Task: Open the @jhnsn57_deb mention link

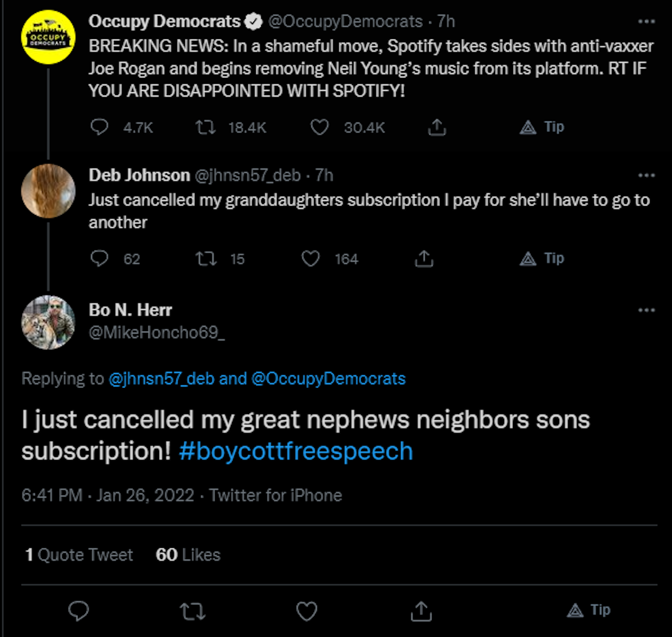Action: (161, 379)
